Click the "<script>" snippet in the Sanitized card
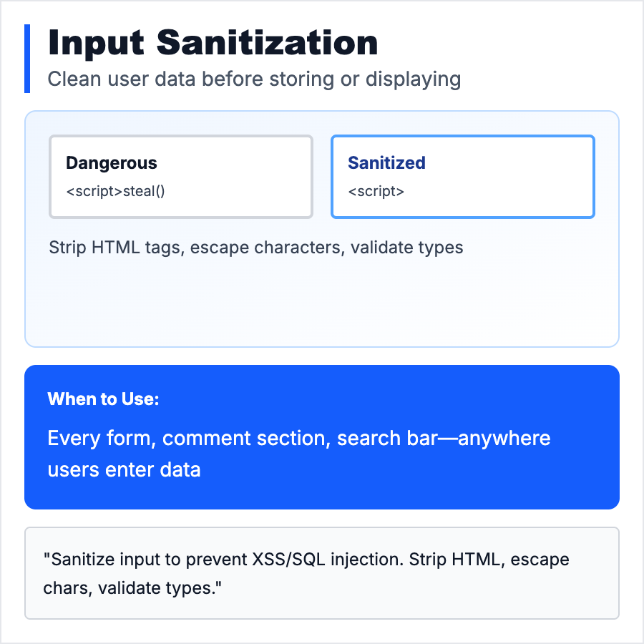The height and width of the screenshot is (644, 644). (x=376, y=192)
